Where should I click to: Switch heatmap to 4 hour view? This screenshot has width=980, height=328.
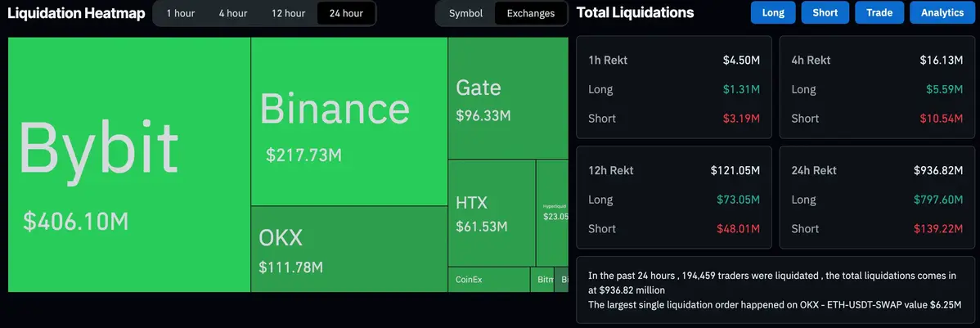click(x=233, y=13)
